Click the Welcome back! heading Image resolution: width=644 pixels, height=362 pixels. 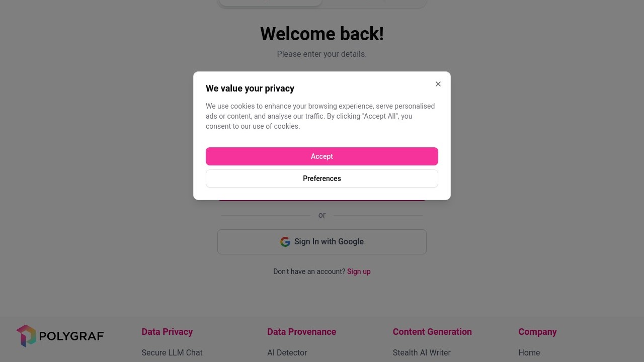click(x=322, y=34)
